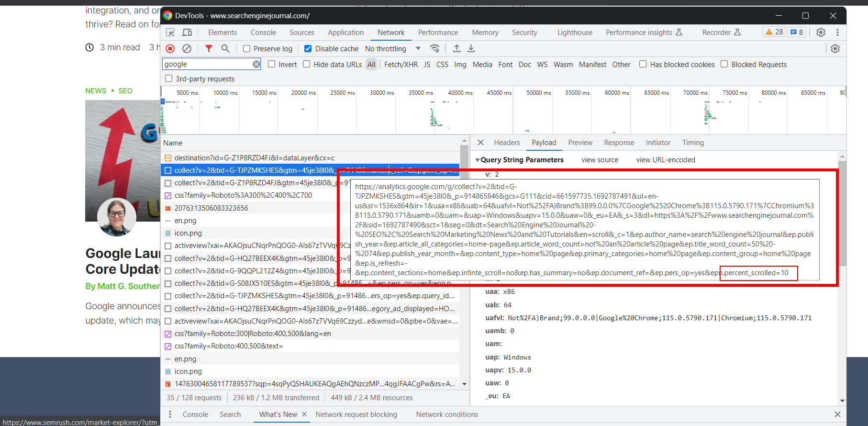868x426 pixels.
Task: Click Performance insights flask icon
Action: pos(679,32)
